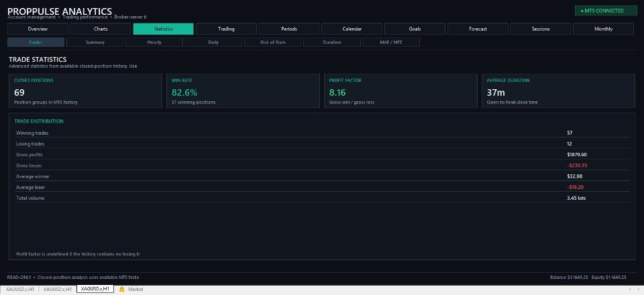Image resolution: width=644 pixels, height=295 pixels.
Task: Click the Average winner value $32.98
Action: (x=575, y=176)
